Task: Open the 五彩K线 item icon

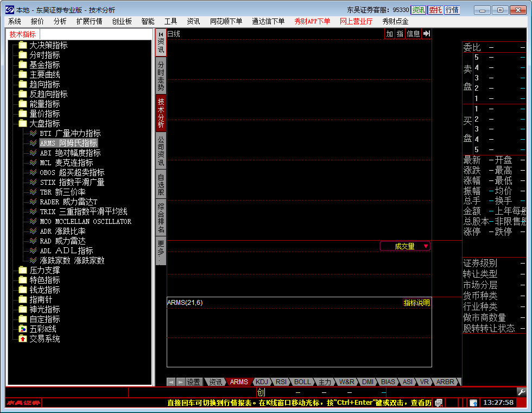Action: pyautogui.click(x=22, y=329)
